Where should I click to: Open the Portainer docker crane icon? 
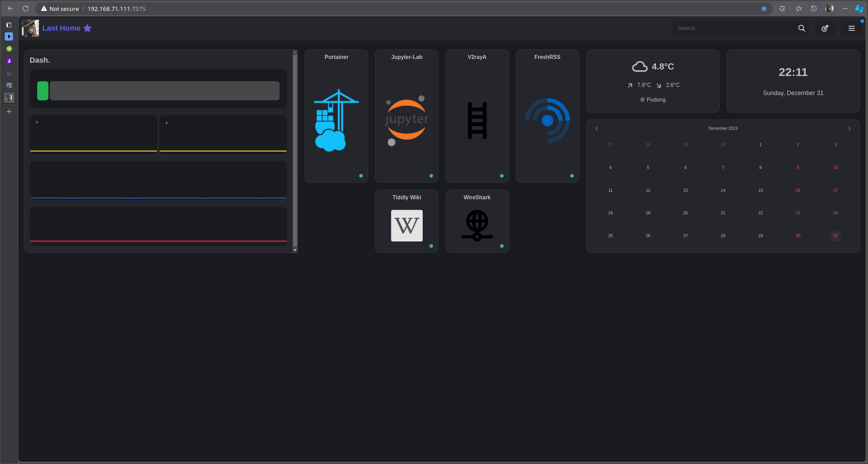(336, 120)
